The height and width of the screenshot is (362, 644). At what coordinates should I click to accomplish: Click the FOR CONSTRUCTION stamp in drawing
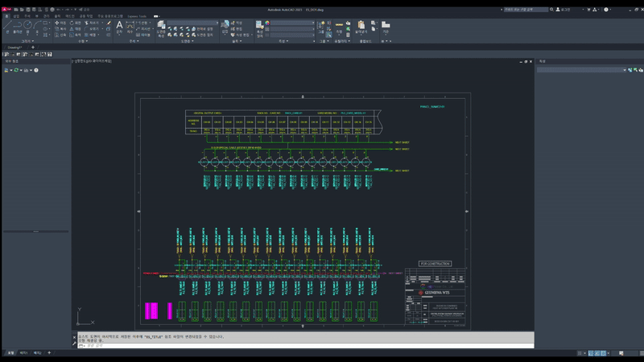point(435,264)
